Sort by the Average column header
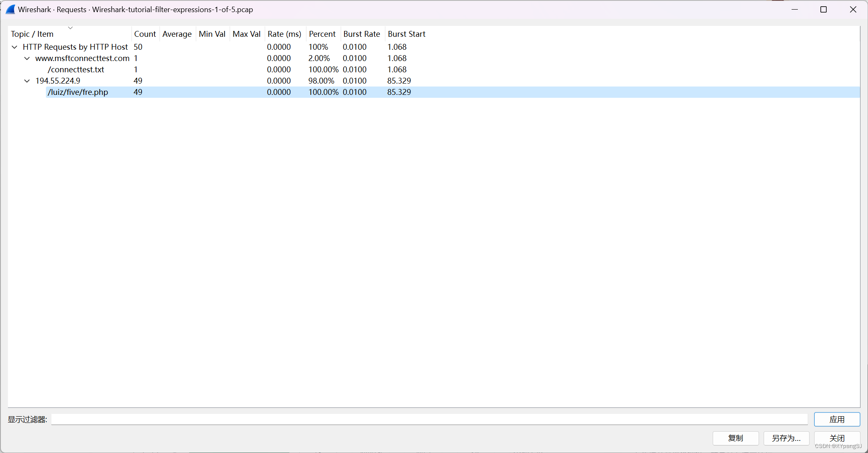 [x=177, y=34]
